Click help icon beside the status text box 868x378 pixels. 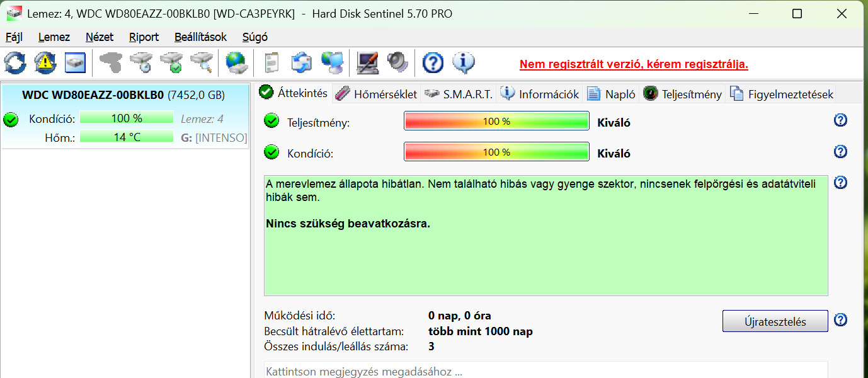tap(840, 182)
